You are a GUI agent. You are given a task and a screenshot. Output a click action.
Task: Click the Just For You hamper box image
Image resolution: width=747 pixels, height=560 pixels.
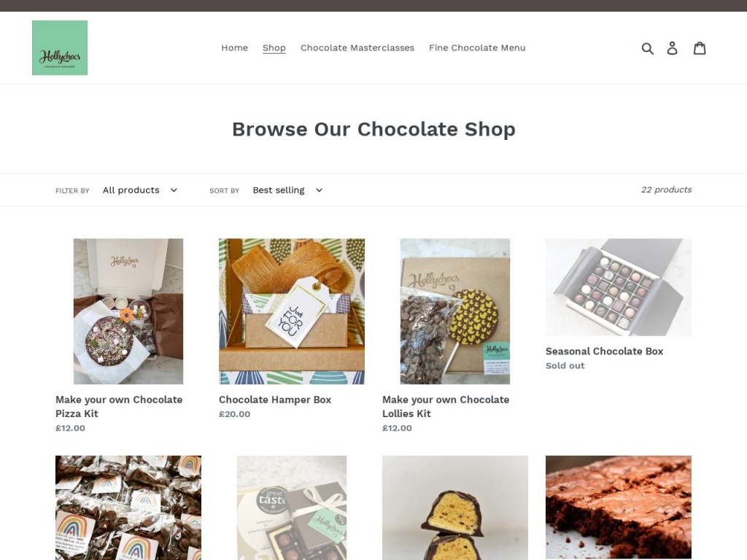(x=292, y=311)
